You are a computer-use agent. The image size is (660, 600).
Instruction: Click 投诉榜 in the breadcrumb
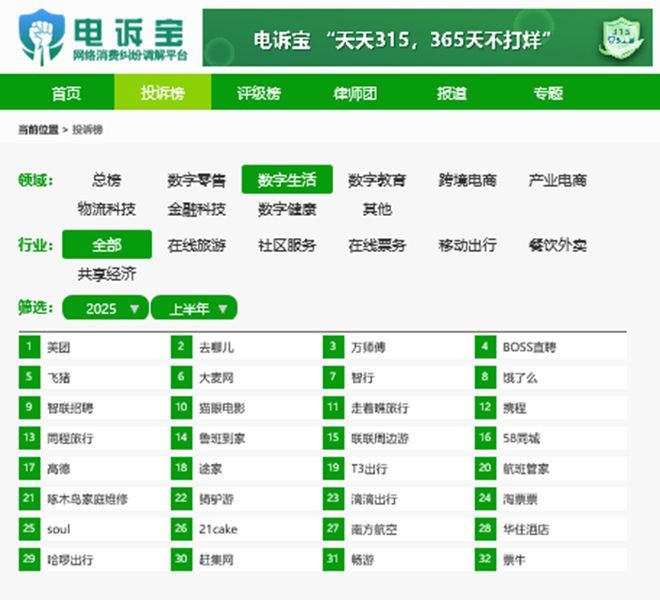coord(88,130)
